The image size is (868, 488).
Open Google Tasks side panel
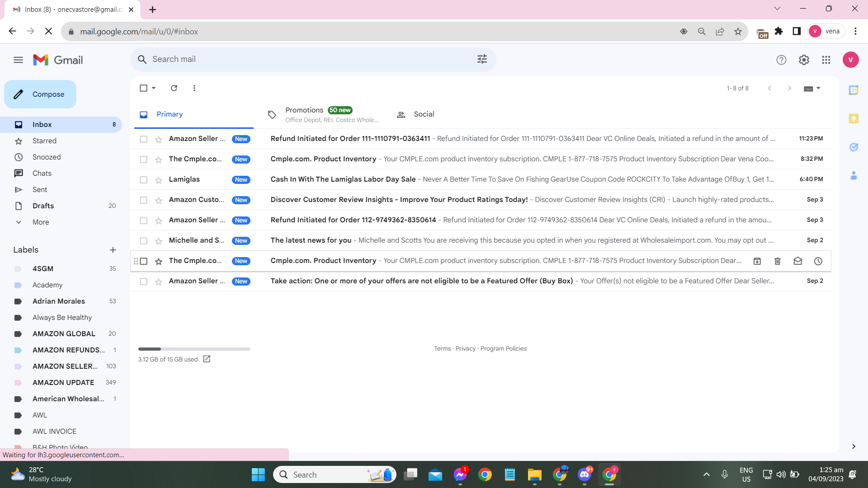coord(854,147)
